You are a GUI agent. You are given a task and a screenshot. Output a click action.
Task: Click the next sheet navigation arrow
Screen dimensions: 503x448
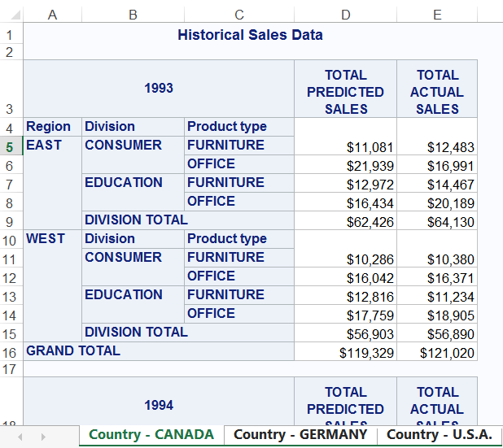point(42,437)
